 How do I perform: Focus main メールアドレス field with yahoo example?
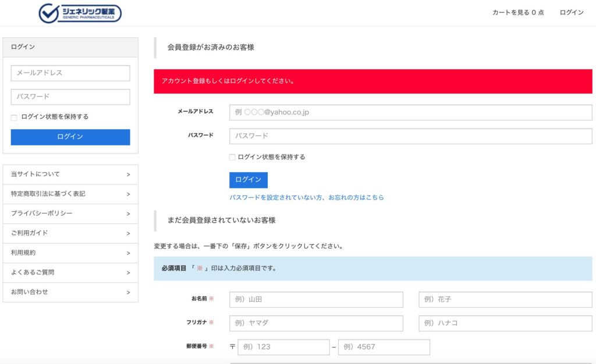pyautogui.click(x=410, y=112)
